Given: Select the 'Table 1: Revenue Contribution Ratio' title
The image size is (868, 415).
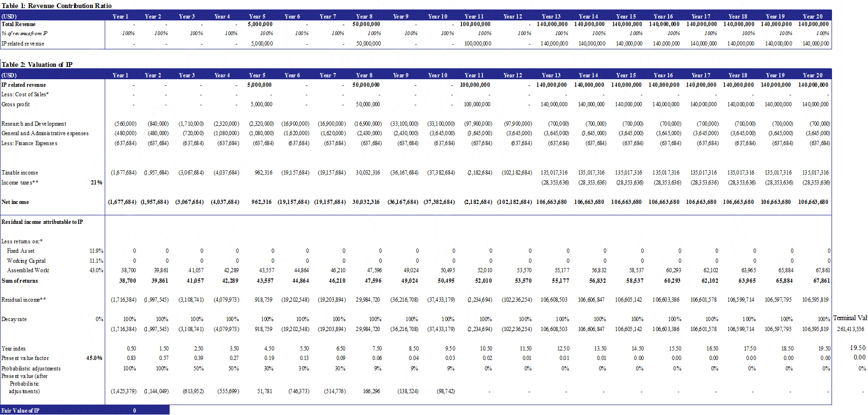Looking at the screenshot, I should [56, 6].
